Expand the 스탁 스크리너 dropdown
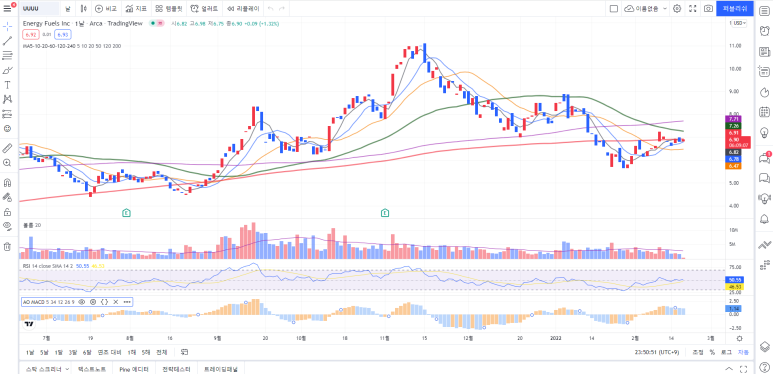 pos(67,369)
